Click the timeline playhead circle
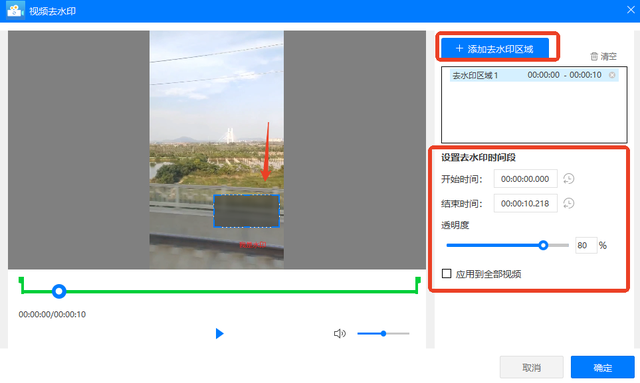 coord(59,291)
